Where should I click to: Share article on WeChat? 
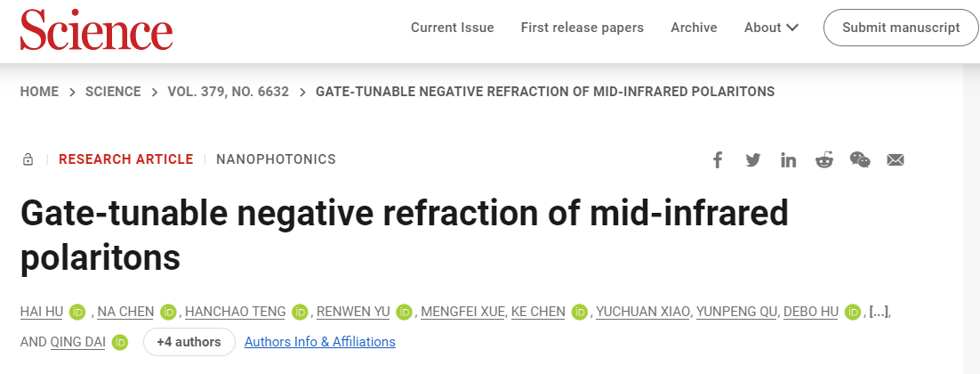tap(860, 160)
